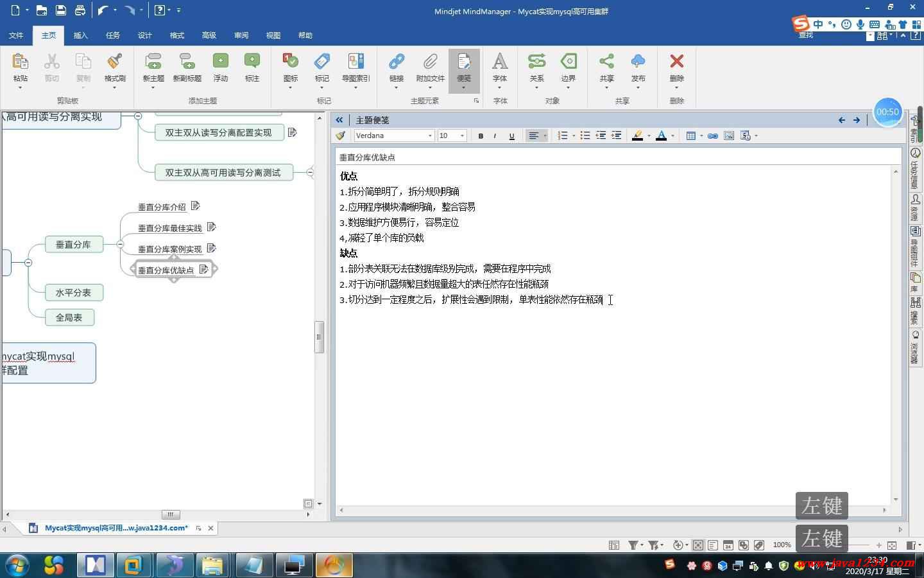
Task: Click the zoom in plus on zoom slider
Action: click(x=878, y=545)
